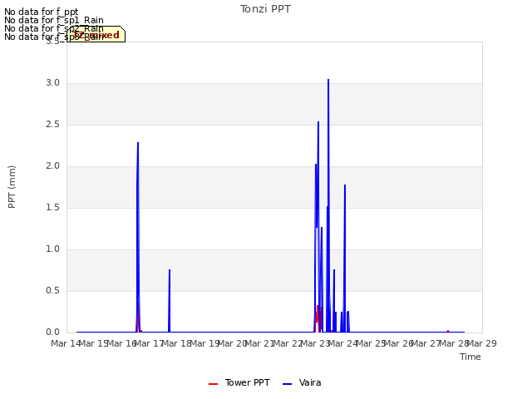Click the 0.0 y-axis tick label
This screenshot has height=399, width=532.
click(52, 332)
